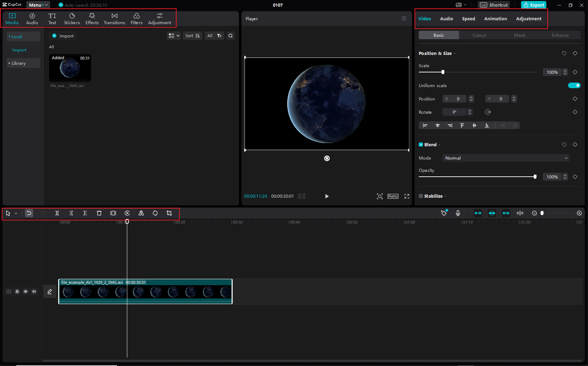Viewport: 588px width, 366px height.
Task: Open the Cutout tab
Action: pyautogui.click(x=479, y=35)
